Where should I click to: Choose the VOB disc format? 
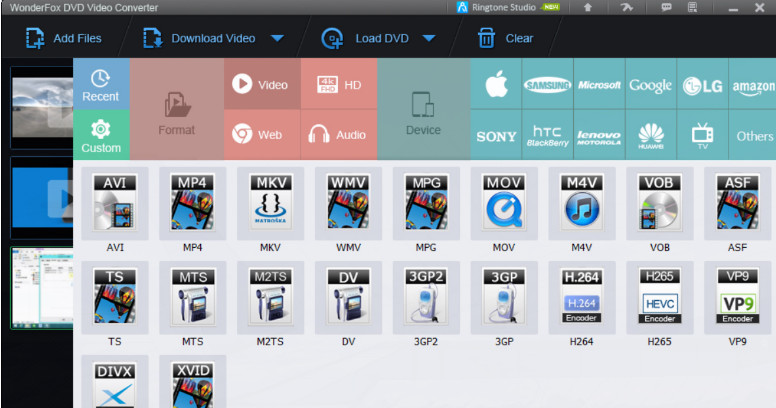click(660, 203)
